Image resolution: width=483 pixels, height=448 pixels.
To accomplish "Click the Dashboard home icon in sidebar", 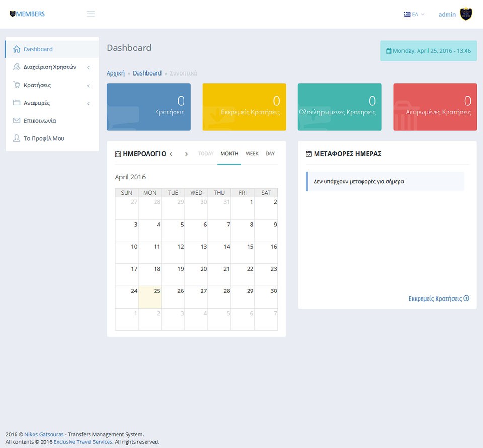I will coord(17,49).
